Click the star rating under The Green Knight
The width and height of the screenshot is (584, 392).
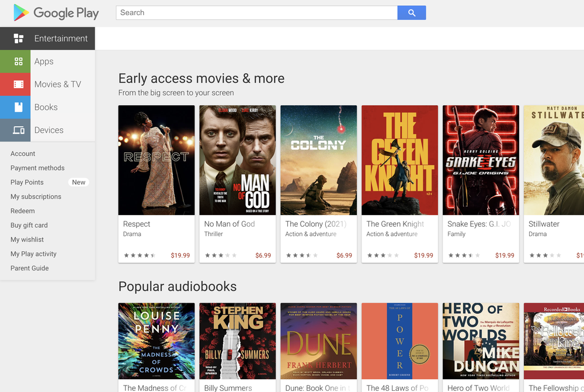pos(383,255)
